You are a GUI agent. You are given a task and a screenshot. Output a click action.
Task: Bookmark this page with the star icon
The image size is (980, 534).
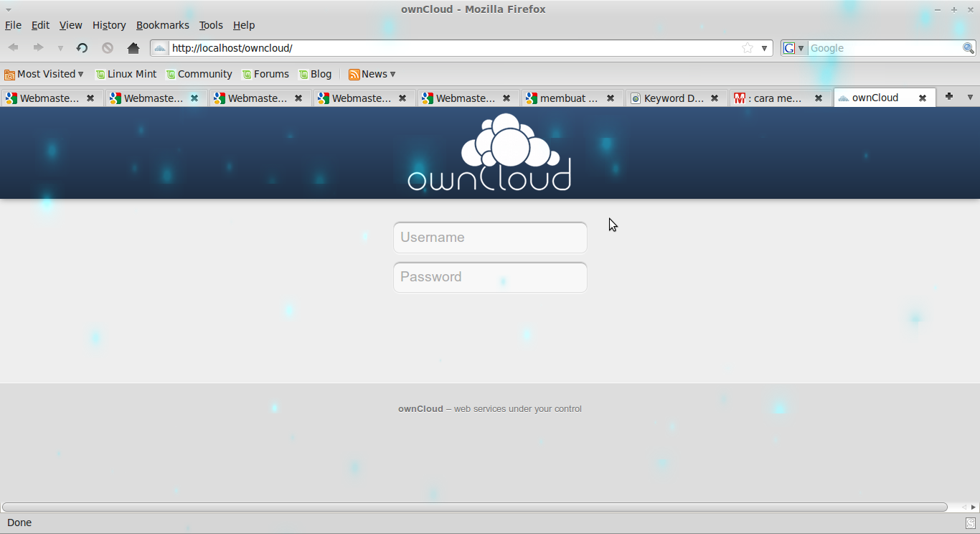tap(748, 48)
